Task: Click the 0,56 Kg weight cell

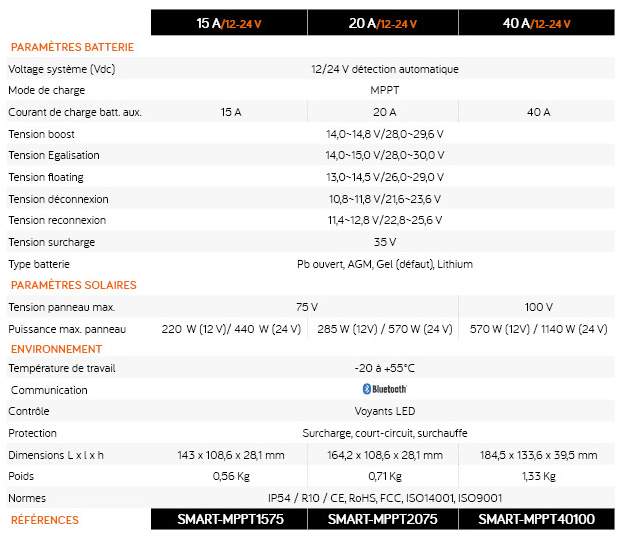Action: (230, 476)
